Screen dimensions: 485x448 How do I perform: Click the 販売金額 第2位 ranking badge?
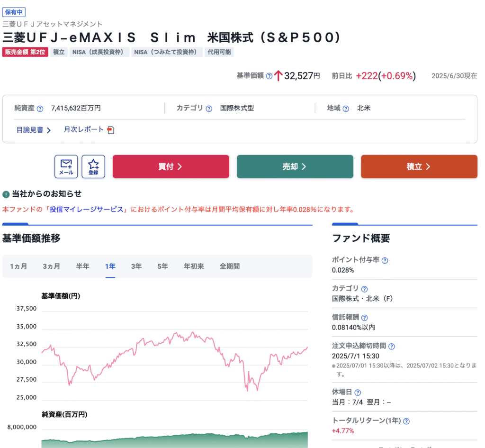coord(25,52)
